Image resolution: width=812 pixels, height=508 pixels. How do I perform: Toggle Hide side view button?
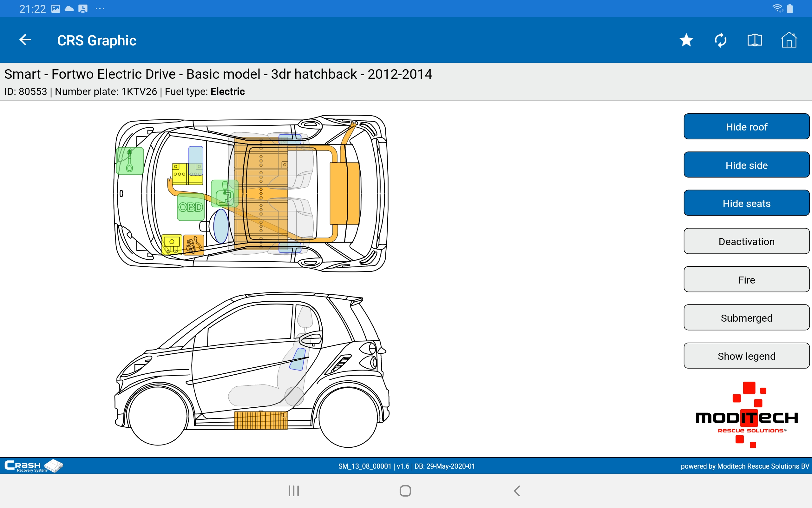coord(747,165)
